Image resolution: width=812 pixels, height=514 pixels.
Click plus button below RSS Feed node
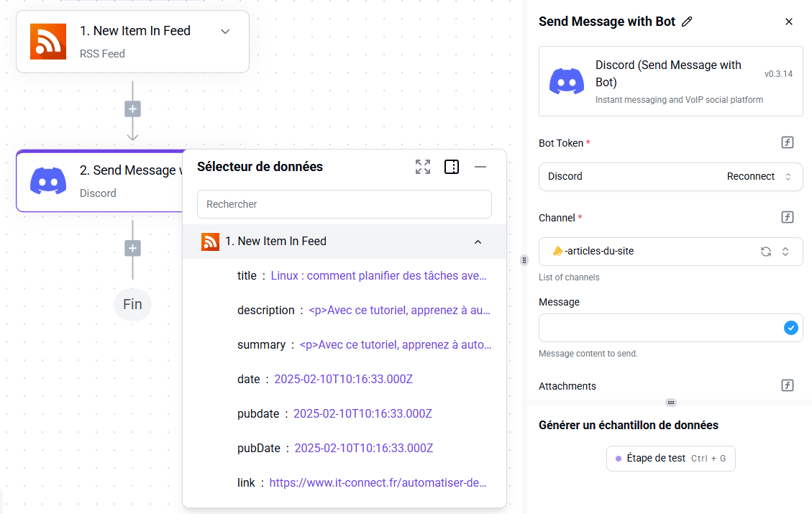coord(132,108)
